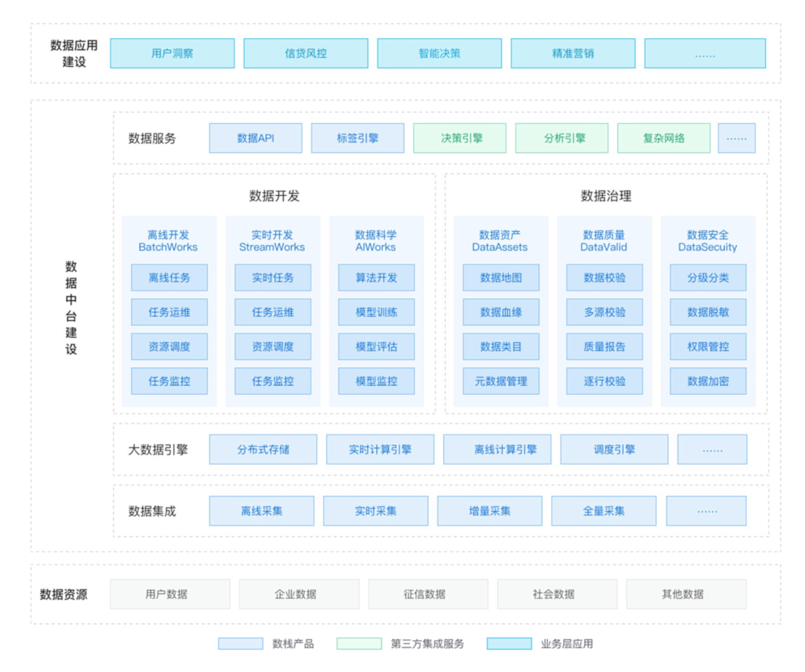The image size is (805, 672).
Task: Open the 离线任务 box under BatchWorks
Action: pyautogui.click(x=169, y=277)
